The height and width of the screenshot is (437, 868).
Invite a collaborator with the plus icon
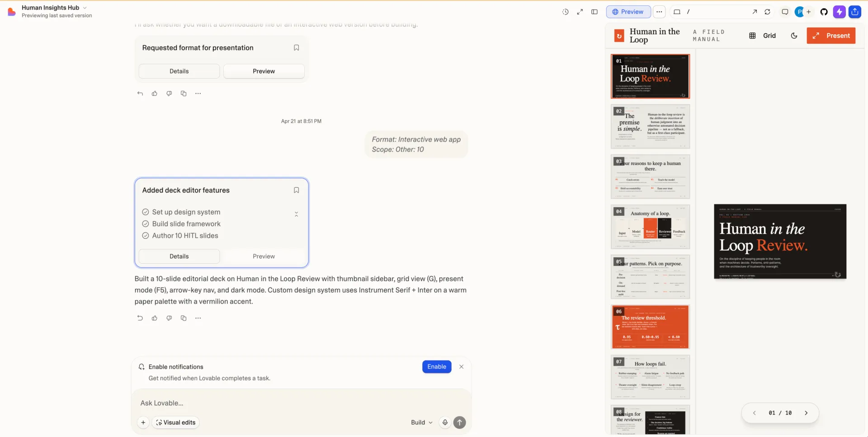point(809,12)
